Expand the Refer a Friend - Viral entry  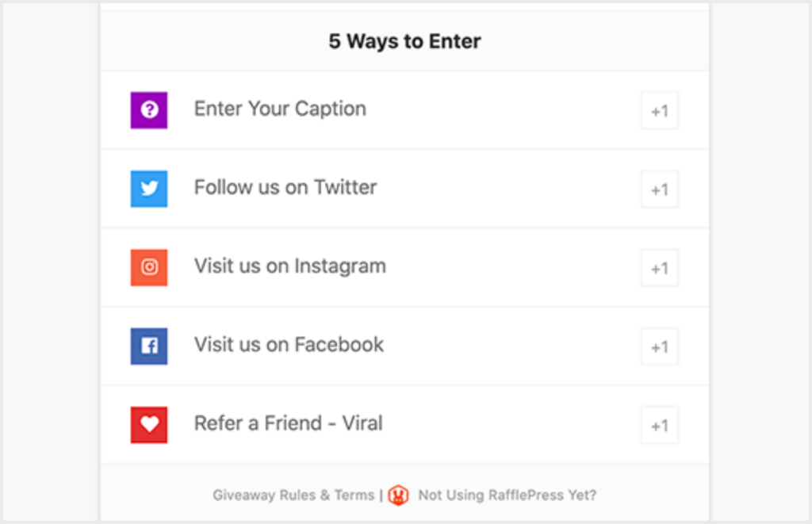288,423
